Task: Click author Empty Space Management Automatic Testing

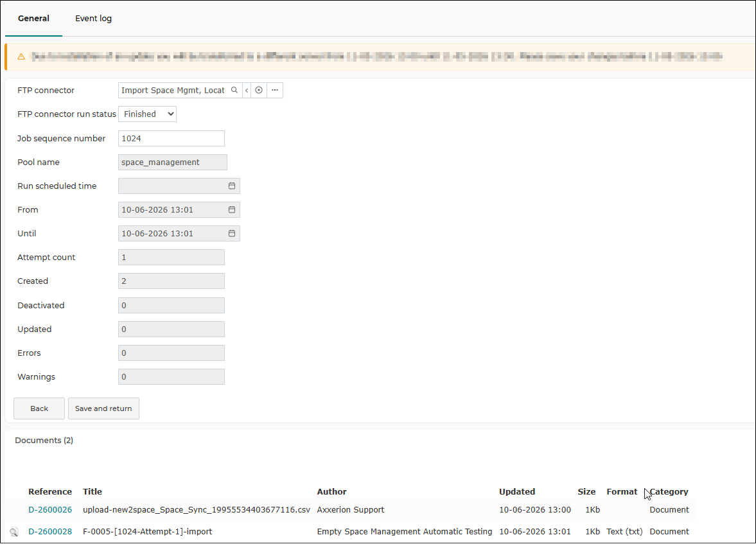Action: click(x=405, y=531)
